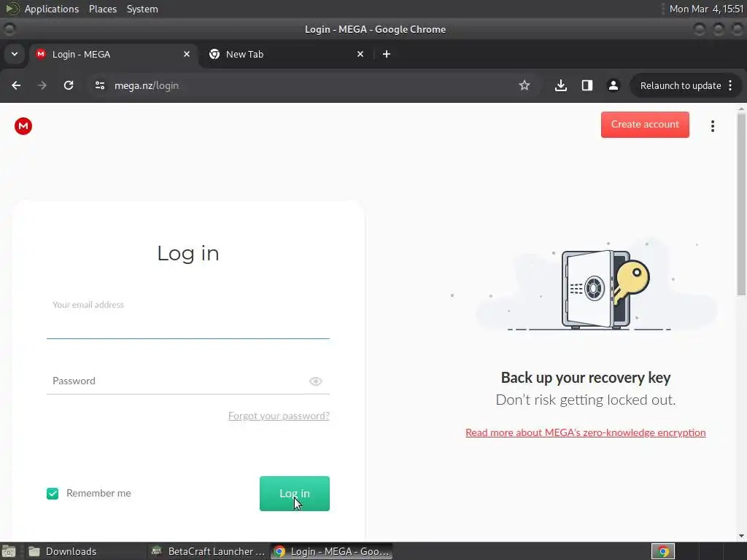Bookmark this page with the star icon
747x560 pixels.
[524, 85]
